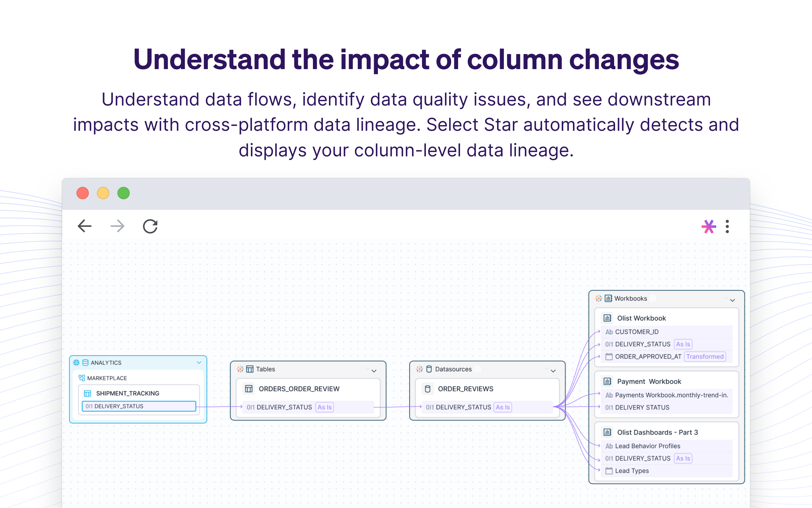Collapse the Workbooks group chevron

[x=732, y=300]
